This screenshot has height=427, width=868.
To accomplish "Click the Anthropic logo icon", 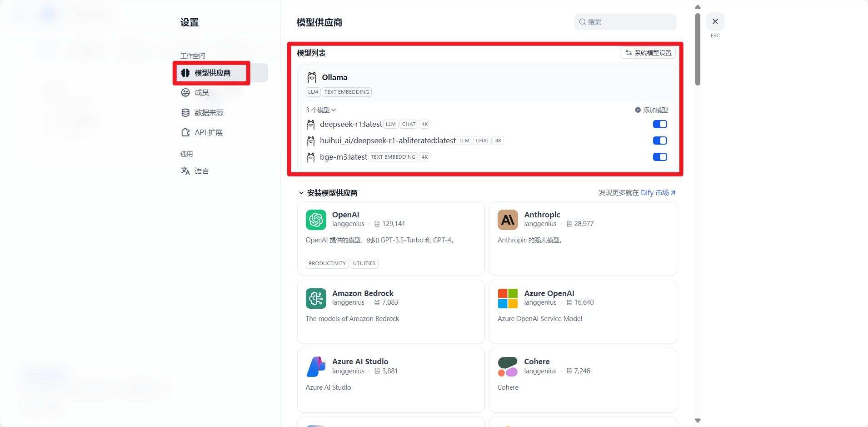I will point(508,220).
